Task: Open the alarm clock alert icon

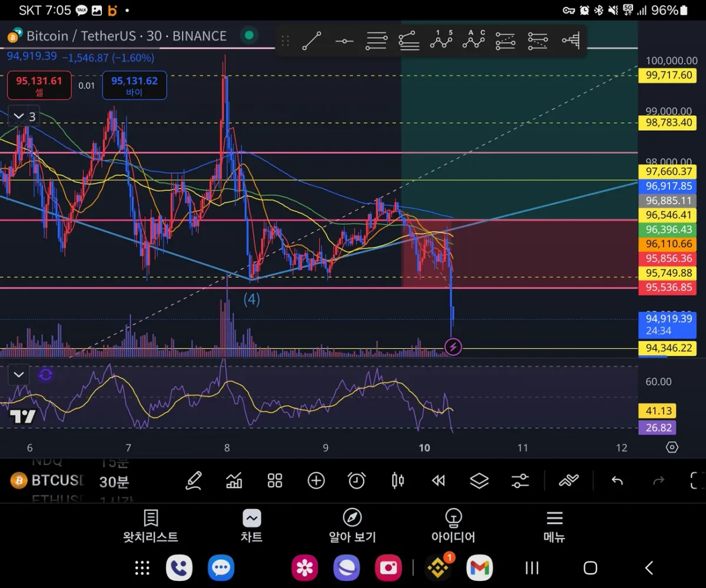Action: [357, 481]
